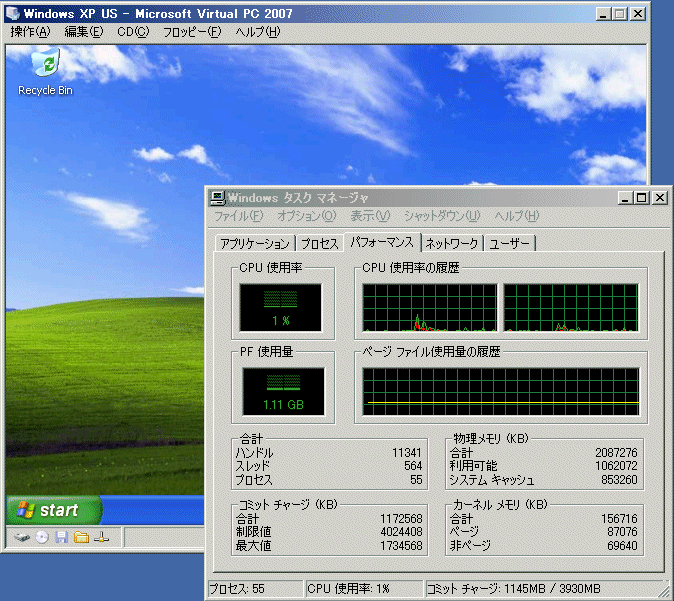The image size is (674, 601).
Task: Click the shared folder status icon in Virtual PC
Action: [x=81, y=537]
